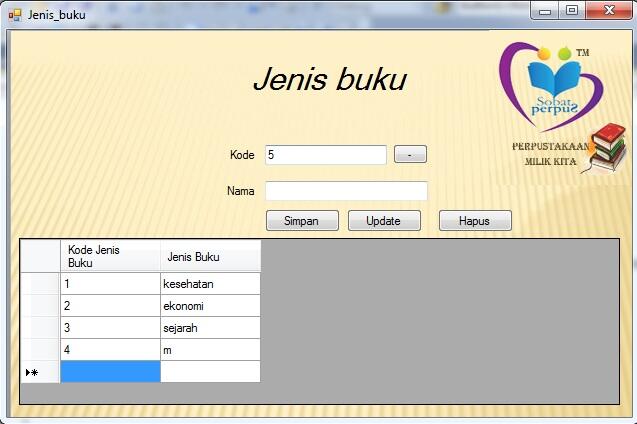Screen dimensions: 637x424
Task: Click the Sobat Perpus logo
Action: coord(551,86)
